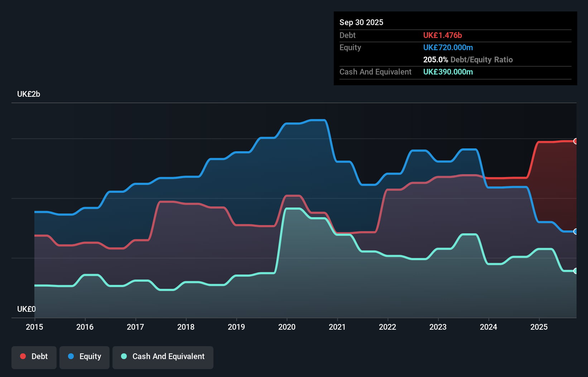Select the red Debt endpoint marker
588x377 pixels.
coord(576,141)
